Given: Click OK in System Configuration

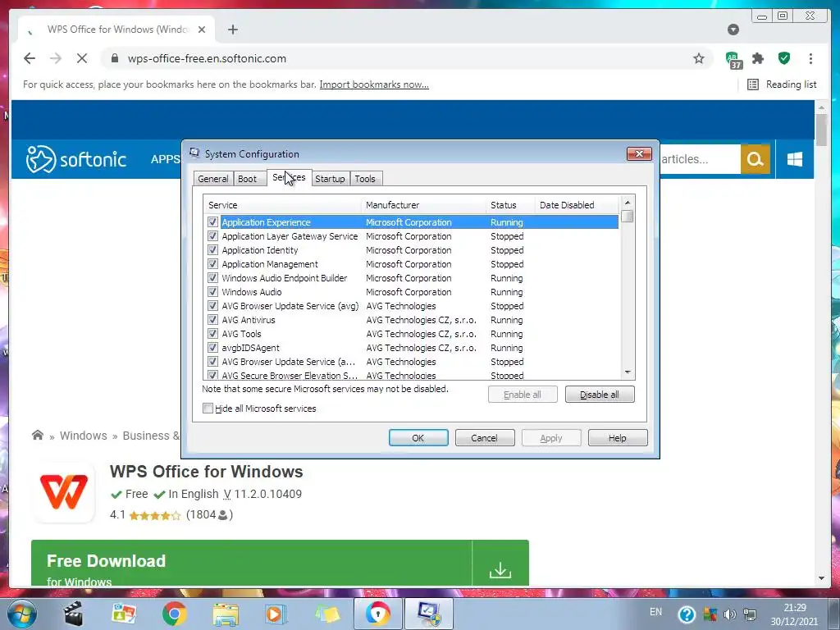Looking at the screenshot, I should point(418,438).
